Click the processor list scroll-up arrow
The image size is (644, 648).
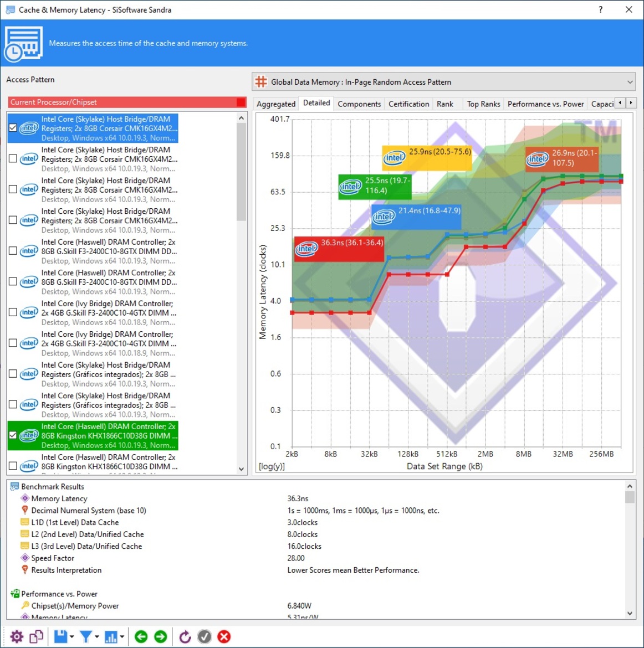[241, 118]
